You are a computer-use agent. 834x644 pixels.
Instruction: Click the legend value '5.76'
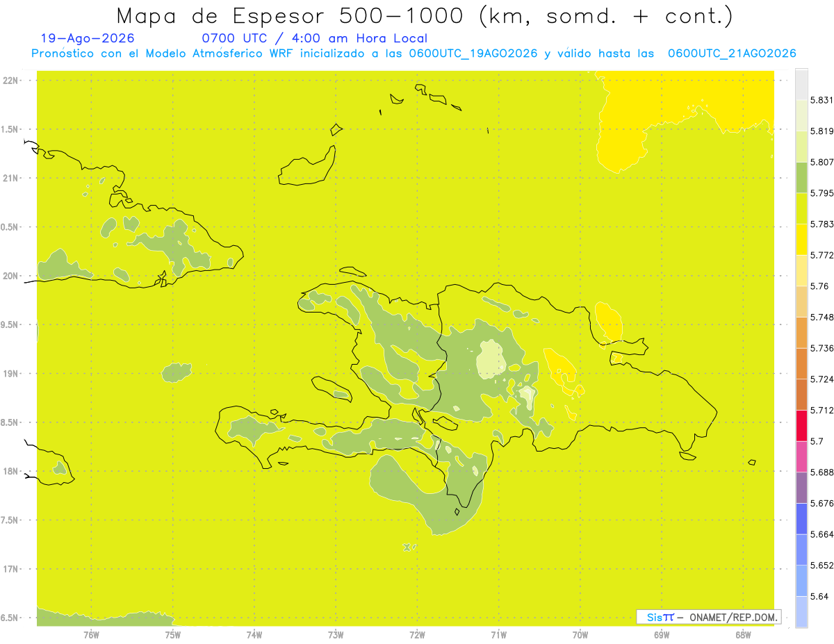[x=819, y=286]
